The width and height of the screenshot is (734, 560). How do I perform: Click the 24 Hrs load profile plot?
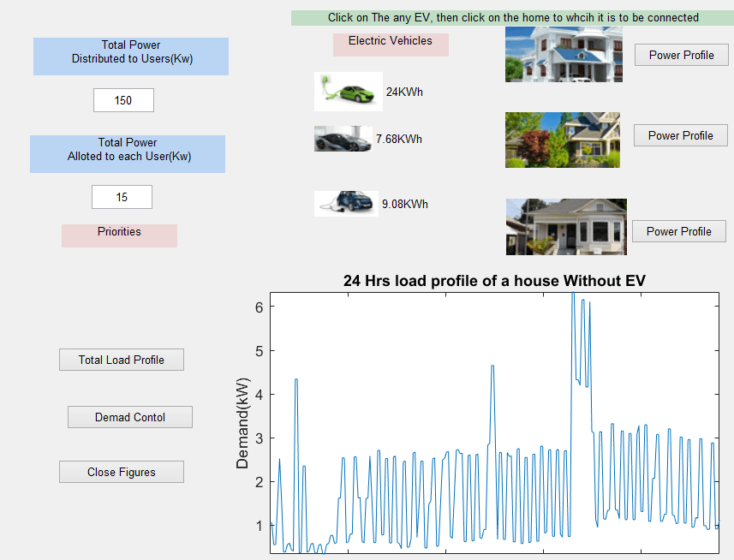click(x=492, y=420)
